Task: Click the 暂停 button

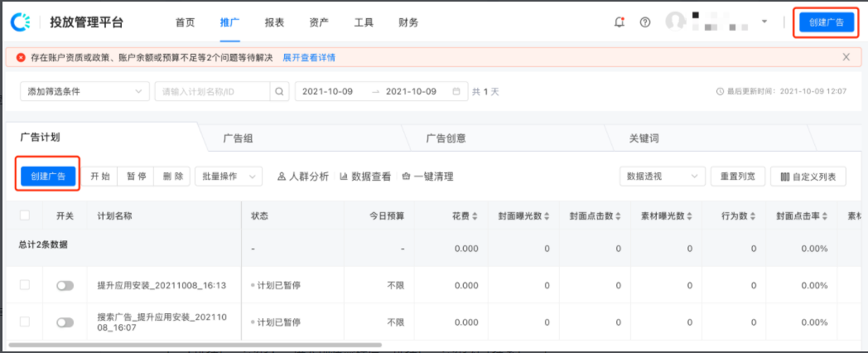Action: [x=136, y=176]
